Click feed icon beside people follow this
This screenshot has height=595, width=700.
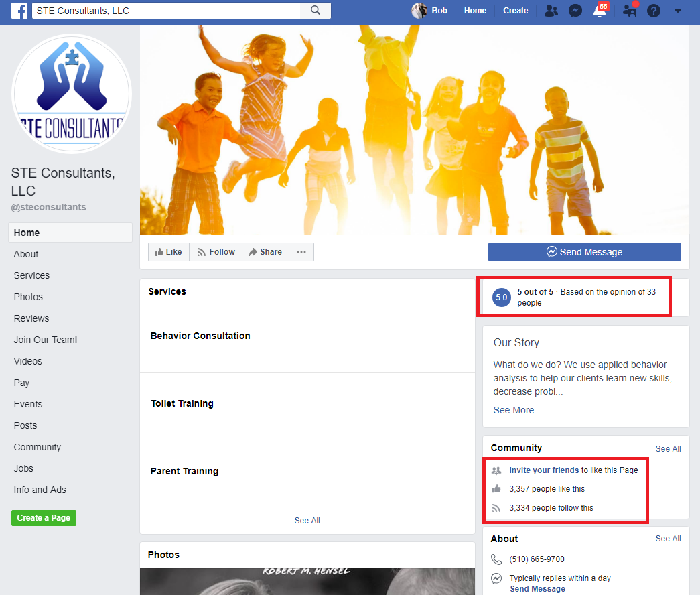[496, 508]
